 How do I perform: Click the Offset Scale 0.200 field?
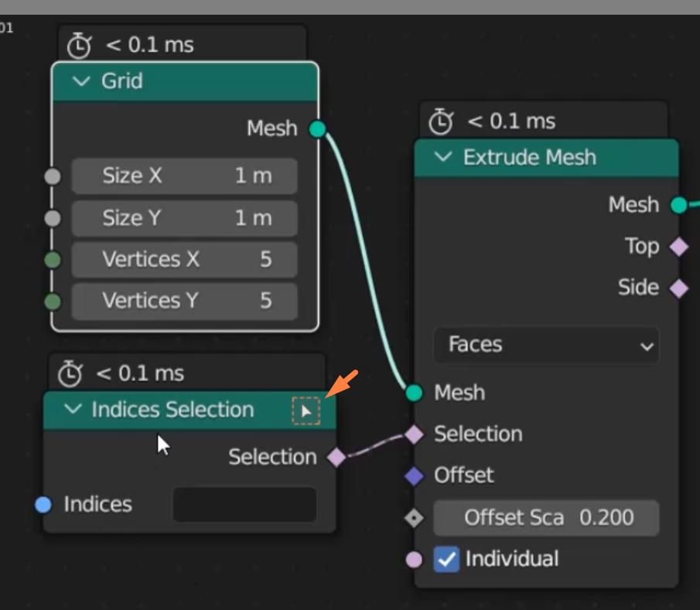546,518
